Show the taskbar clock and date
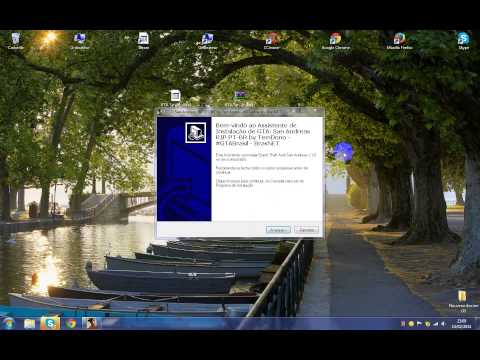The width and height of the screenshot is (480, 360). pyautogui.click(x=462, y=324)
